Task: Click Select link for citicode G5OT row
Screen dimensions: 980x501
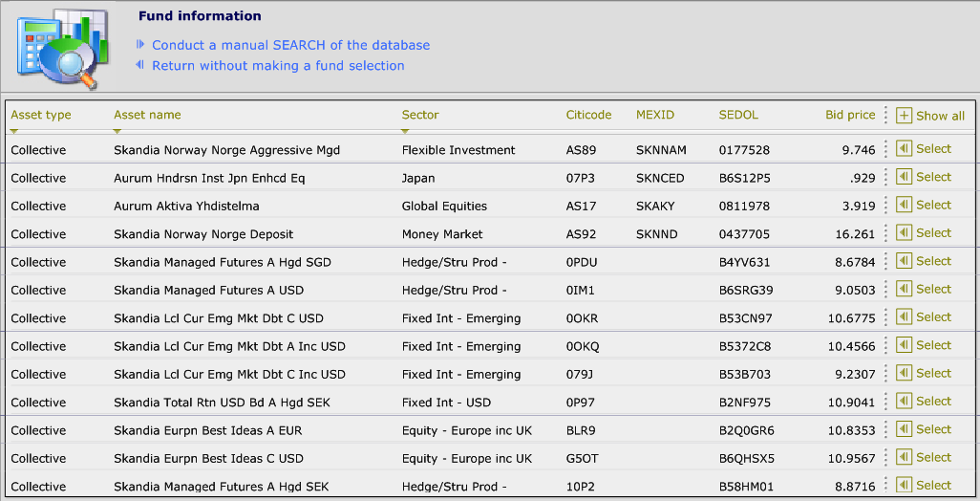Action: click(934, 458)
